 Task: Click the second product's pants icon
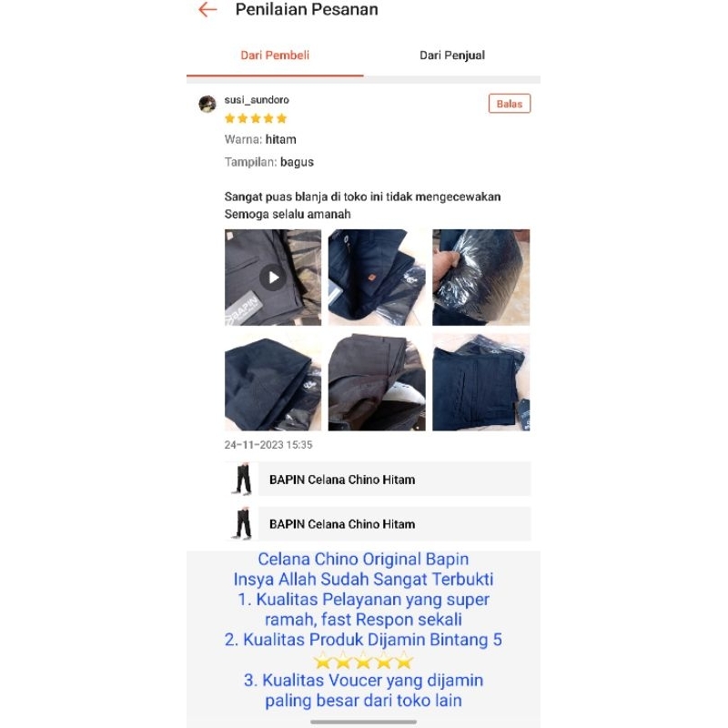pos(242,524)
